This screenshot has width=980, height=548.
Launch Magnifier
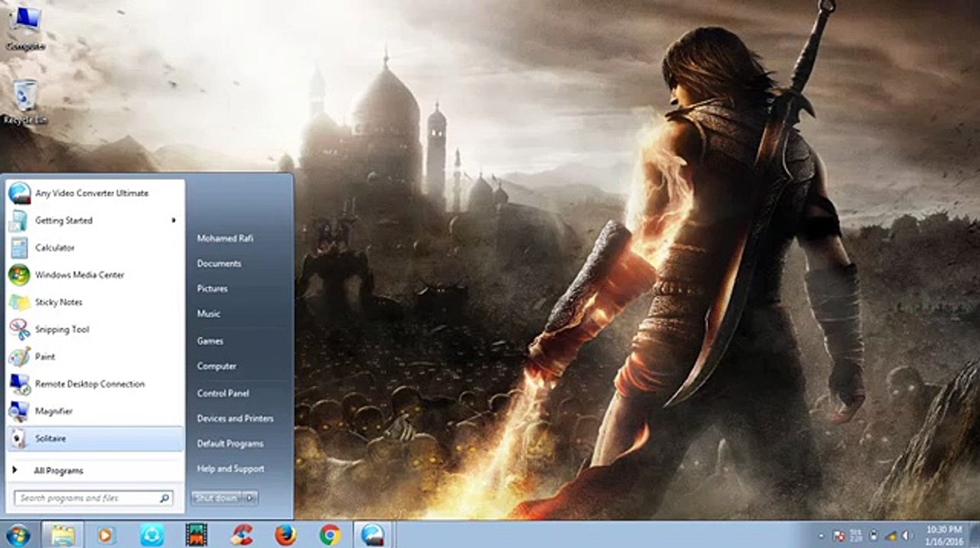click(95, 411)
